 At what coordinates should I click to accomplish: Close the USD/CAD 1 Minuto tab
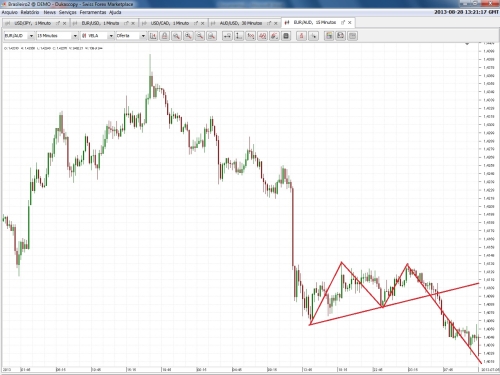[202, 23]
